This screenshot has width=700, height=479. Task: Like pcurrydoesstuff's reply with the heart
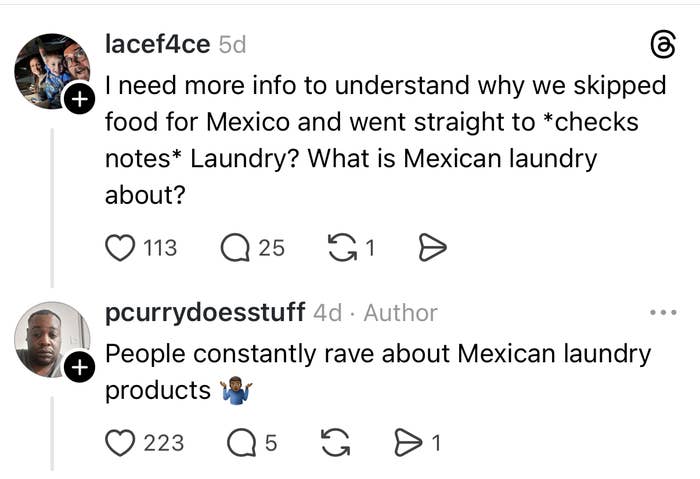tap(120, 441)
